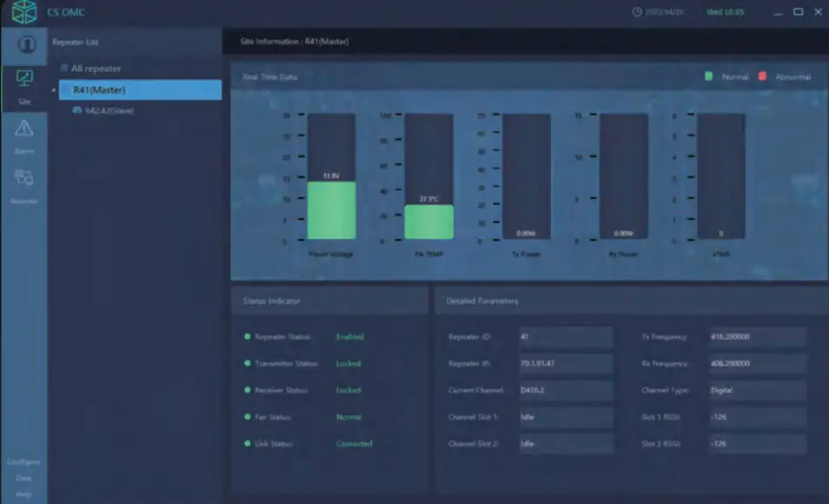Open the Alarm warning triangle icon
The height and width of the screenshot is (504, 829).
pos(23,128)
